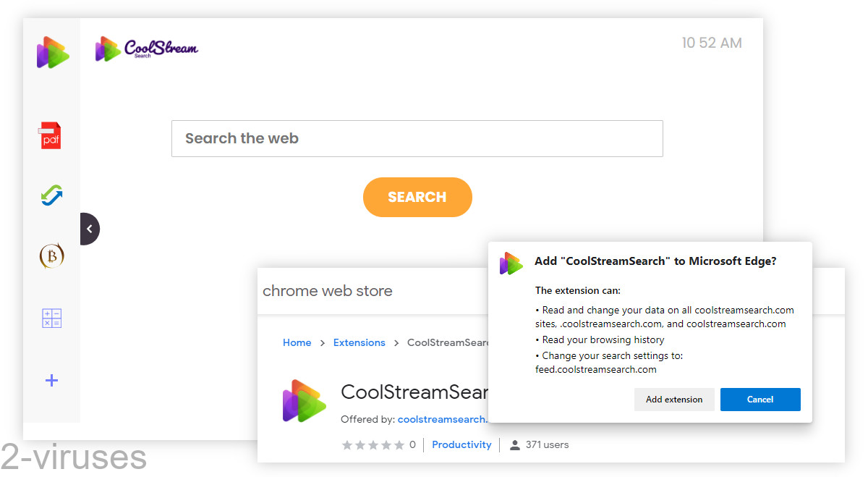Open the coolstreamsearch.com offered-by link
The height and width of the screenshot is (477, 868).
tap(444, 418)
